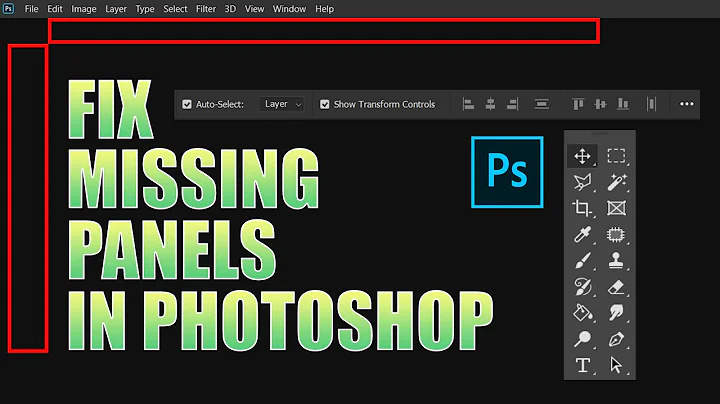
Task: Click the Tools panel grip handle
Action: tap(599, 133)
